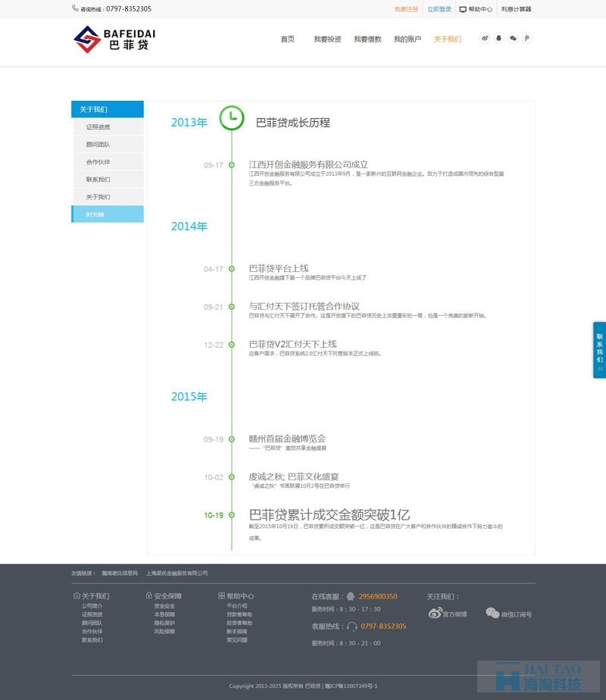Open 我的账户 in the main navigation

pos(408,39)
